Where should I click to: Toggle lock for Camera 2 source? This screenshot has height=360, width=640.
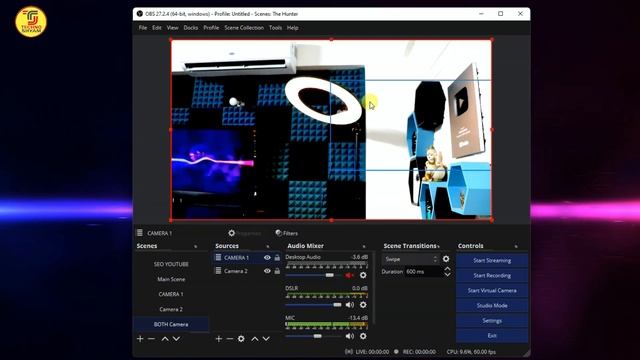[277, 271]
